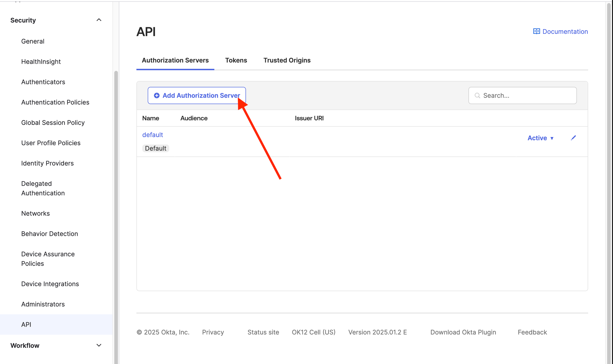Image resolution: width=613 pixels, height=364 pixels.
Task: Click the search magnifier icon
Action: pos(477,95)
